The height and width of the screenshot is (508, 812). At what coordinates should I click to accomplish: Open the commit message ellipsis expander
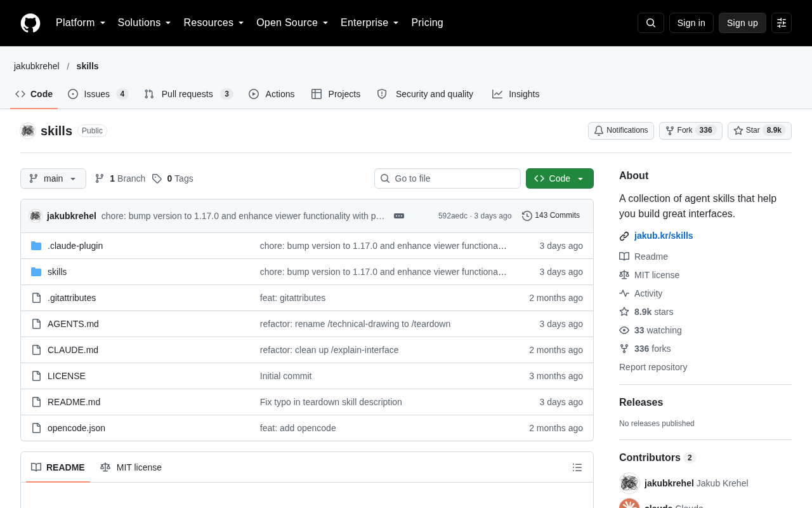point(399,216)
